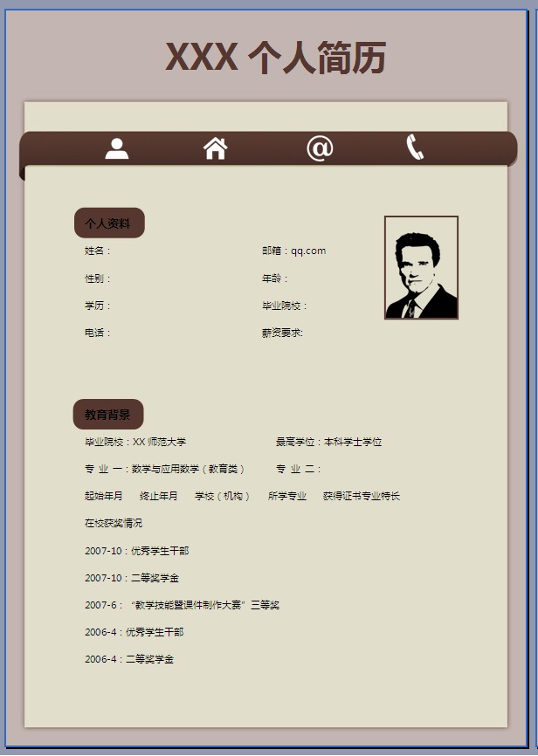Image resolution: width=538 pixels, height=756 pixels.
Task: Click 2007-10：优秀学生干部 line
Action: (x=136, y=551)
